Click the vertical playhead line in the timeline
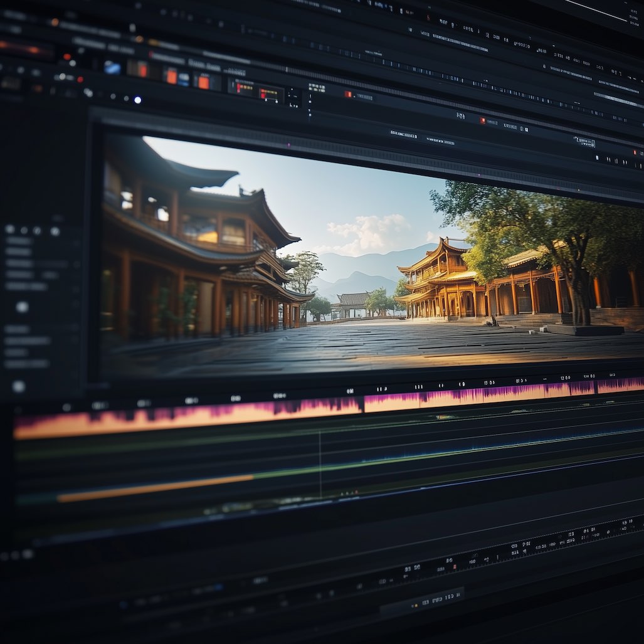This screenshot has height=644, width=644. (320, 464)
